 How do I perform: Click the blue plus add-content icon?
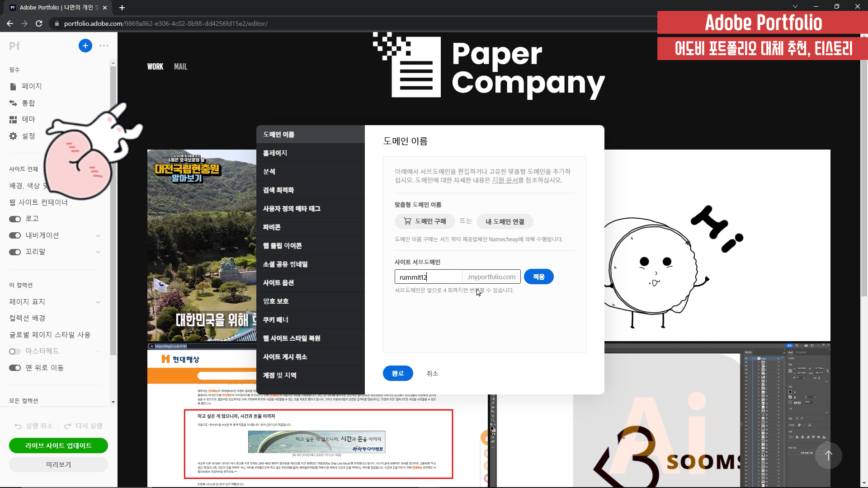[85, 46]
